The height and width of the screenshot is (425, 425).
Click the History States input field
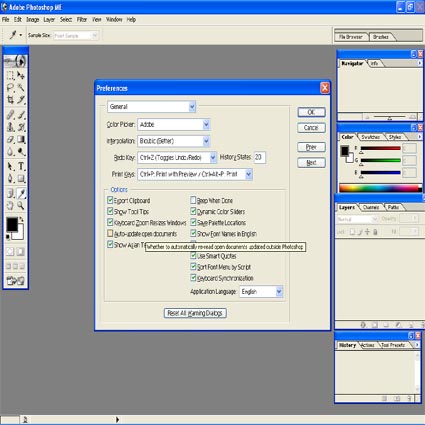[x=260, y=157]
